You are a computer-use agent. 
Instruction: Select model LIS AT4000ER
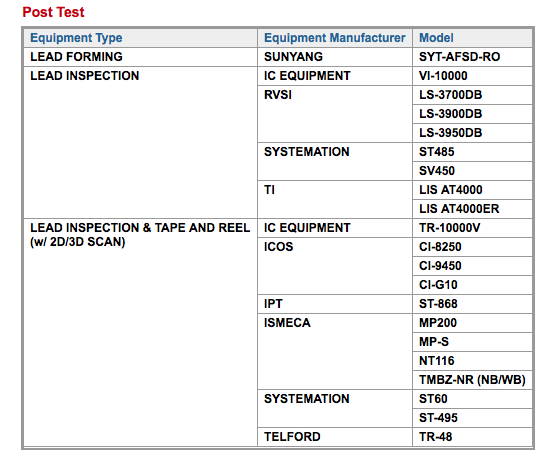[472, 209]
